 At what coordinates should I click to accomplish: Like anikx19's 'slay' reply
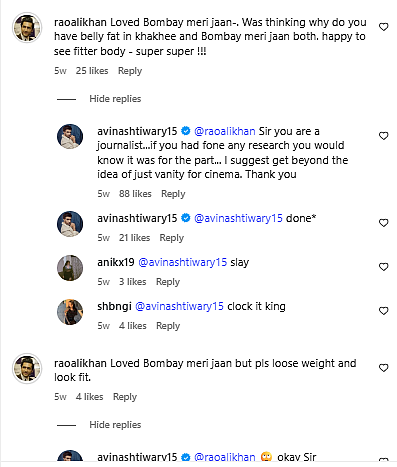pos(384,267)
